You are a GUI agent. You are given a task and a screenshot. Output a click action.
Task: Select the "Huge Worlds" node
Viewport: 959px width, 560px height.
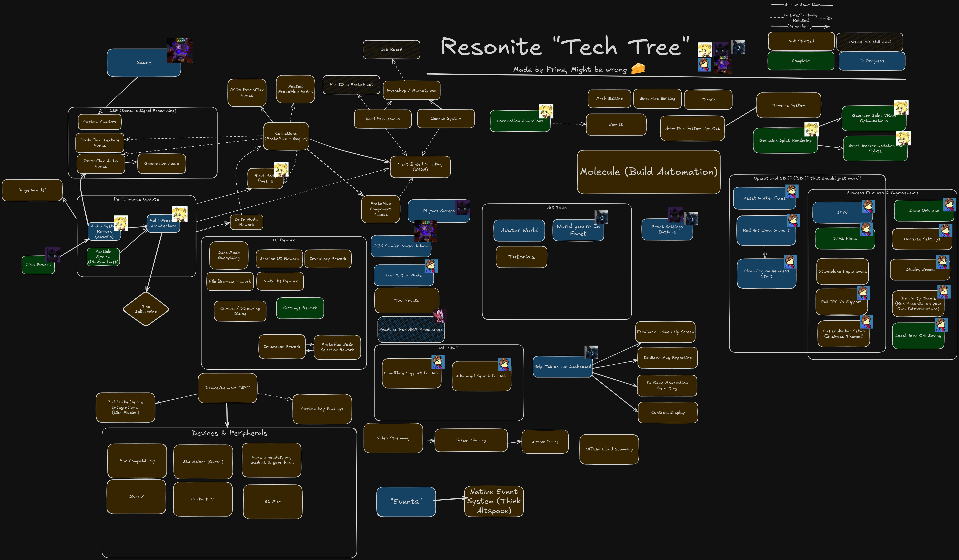pos(32,190)
